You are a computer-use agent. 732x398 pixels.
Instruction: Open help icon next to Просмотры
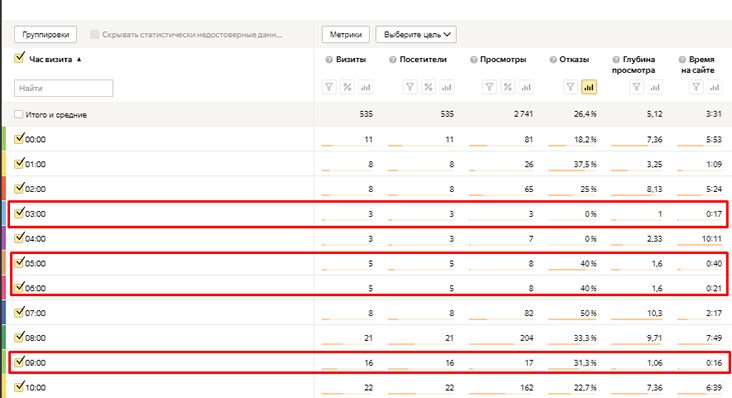click(x=473, y=60)
